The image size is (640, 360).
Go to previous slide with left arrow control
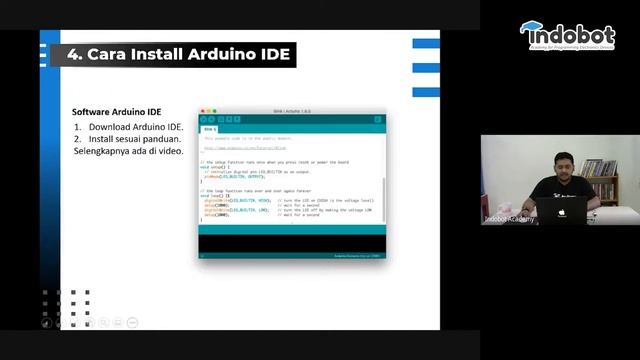pos(47,323)
